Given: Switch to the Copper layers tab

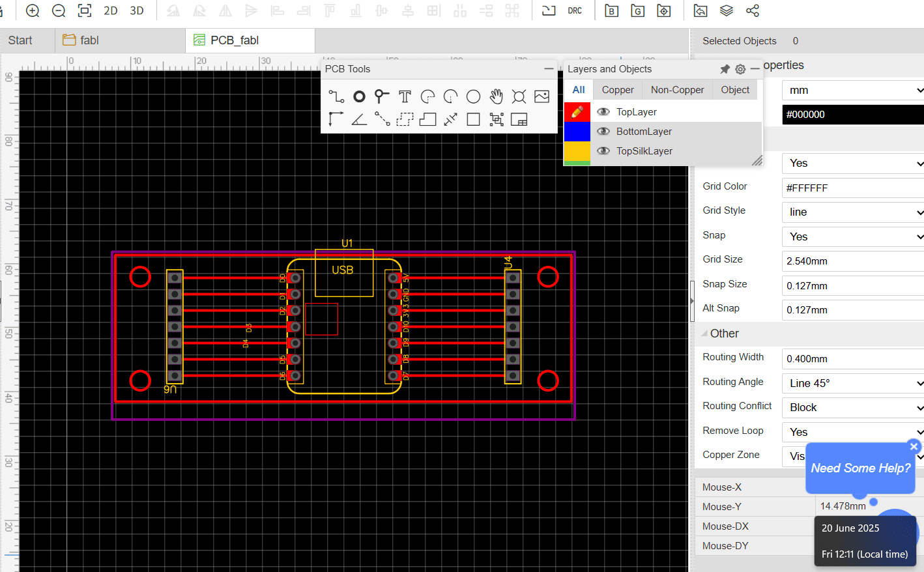Looking at the screenshot, I should coord(618,90).
